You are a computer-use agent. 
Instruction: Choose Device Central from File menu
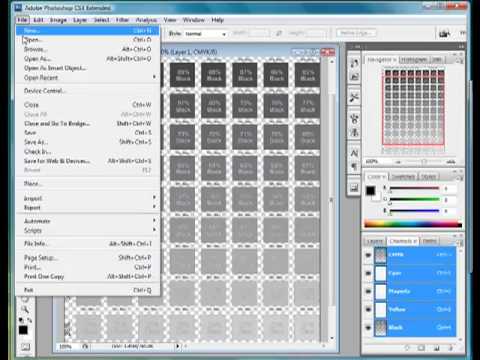tap(88, 91)
